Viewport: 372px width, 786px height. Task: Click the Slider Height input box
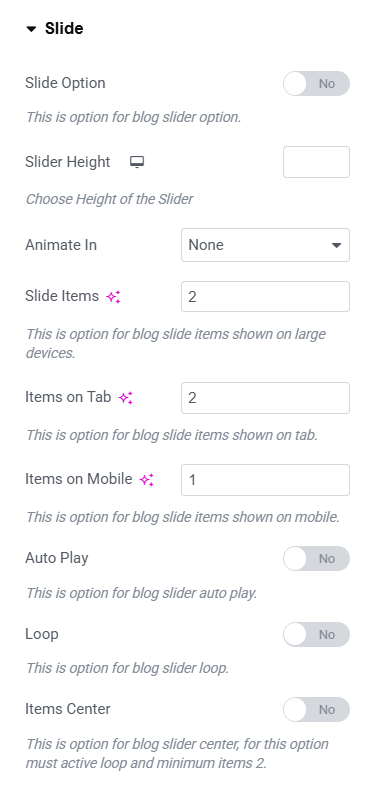click(x=316, y=162)
